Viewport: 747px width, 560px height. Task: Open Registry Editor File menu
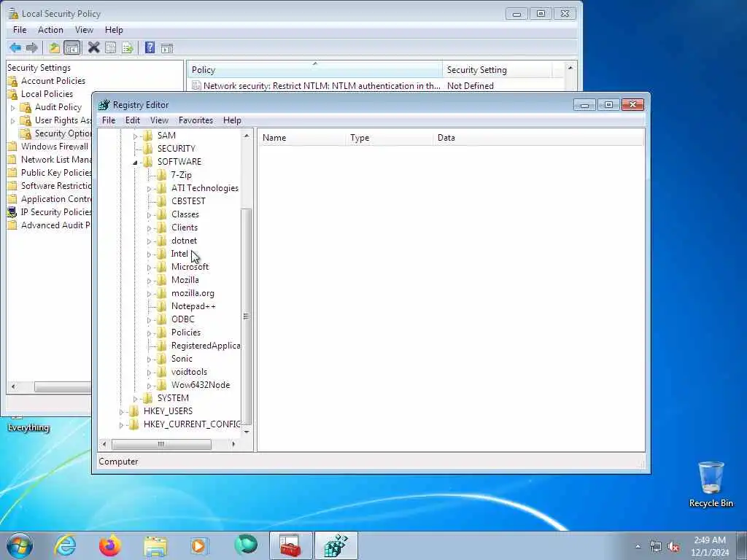(x=109, y=120)
